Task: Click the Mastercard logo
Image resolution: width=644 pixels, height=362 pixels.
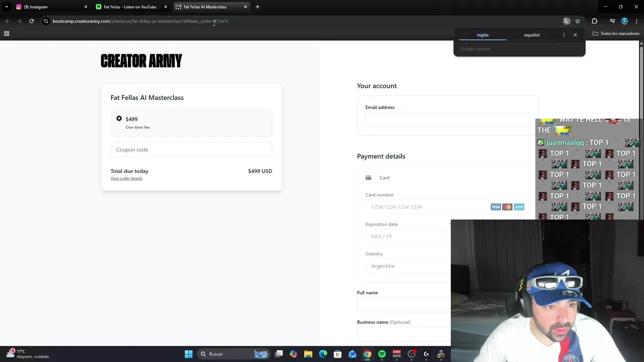Action: 507,207
